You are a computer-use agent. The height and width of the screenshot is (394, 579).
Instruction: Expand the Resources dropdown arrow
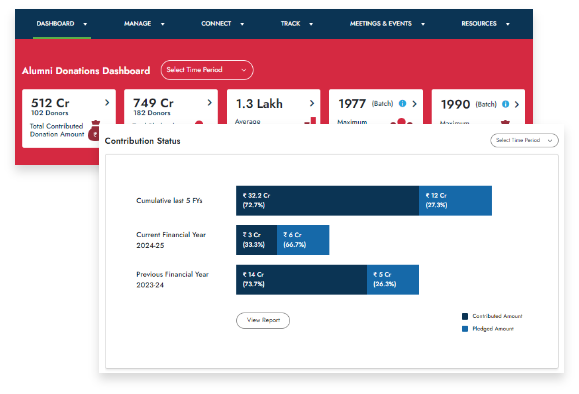coord(508,24)
